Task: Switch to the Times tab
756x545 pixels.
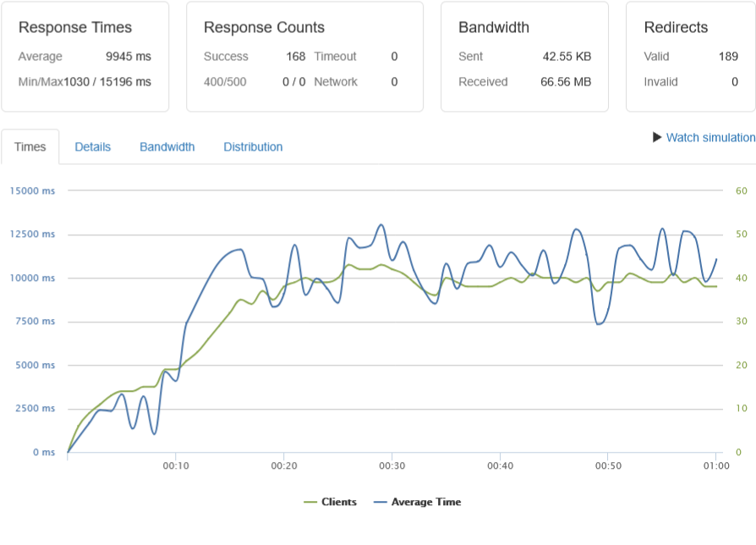Action: pyautogui.click(x=30, y=146)
